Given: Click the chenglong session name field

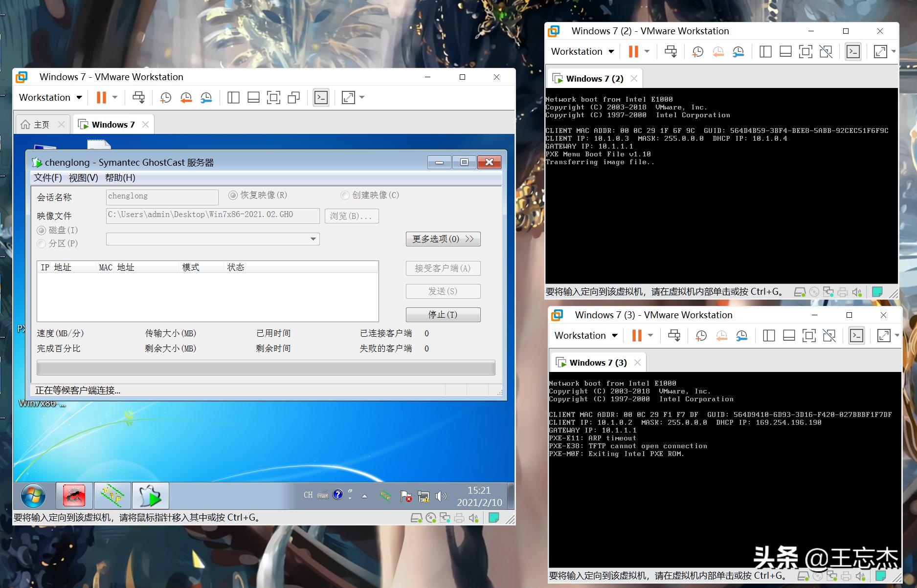Looking at the screenshot, I should pyautogui.click(x=162, y=196).
